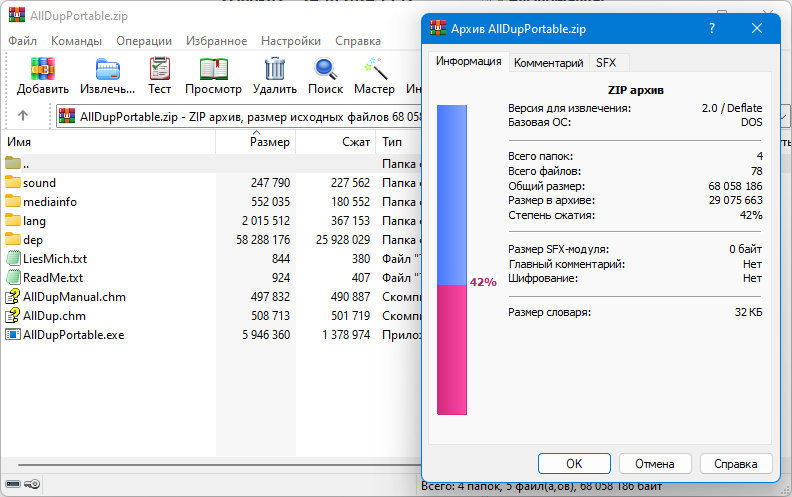The height and width of the screenshot is (497, 792).
Task: Open the Избранное menu
Action: 217,41
